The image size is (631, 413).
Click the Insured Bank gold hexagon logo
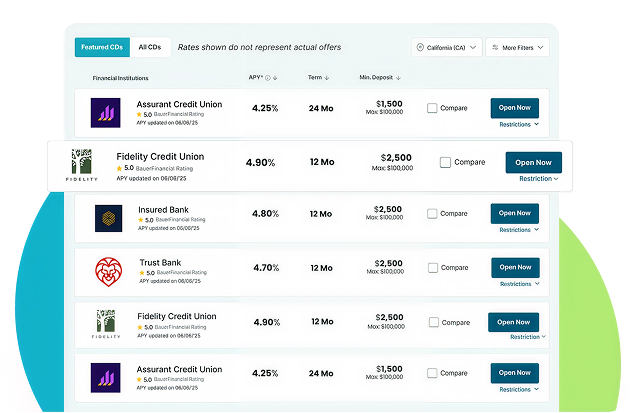[x=108, y=218]
